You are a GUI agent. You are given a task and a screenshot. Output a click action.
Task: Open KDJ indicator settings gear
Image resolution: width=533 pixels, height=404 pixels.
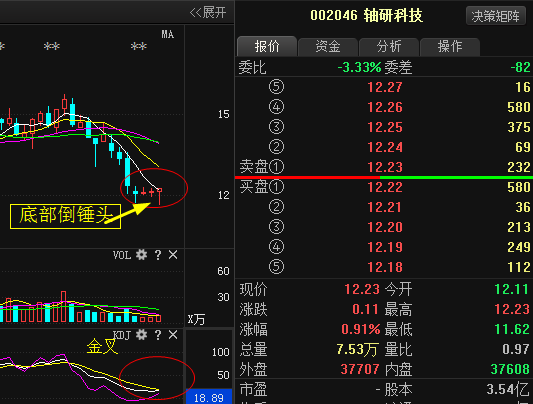click(x=141, y=335)
